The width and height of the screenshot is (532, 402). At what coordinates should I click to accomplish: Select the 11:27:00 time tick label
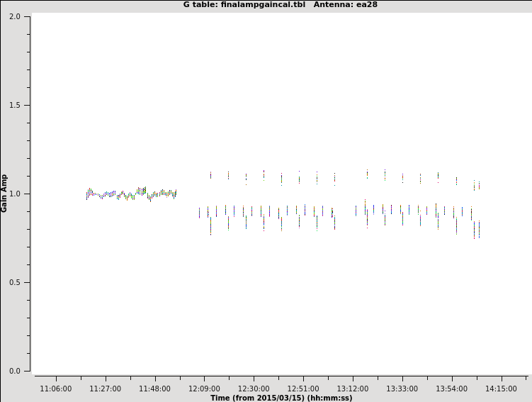105,389
